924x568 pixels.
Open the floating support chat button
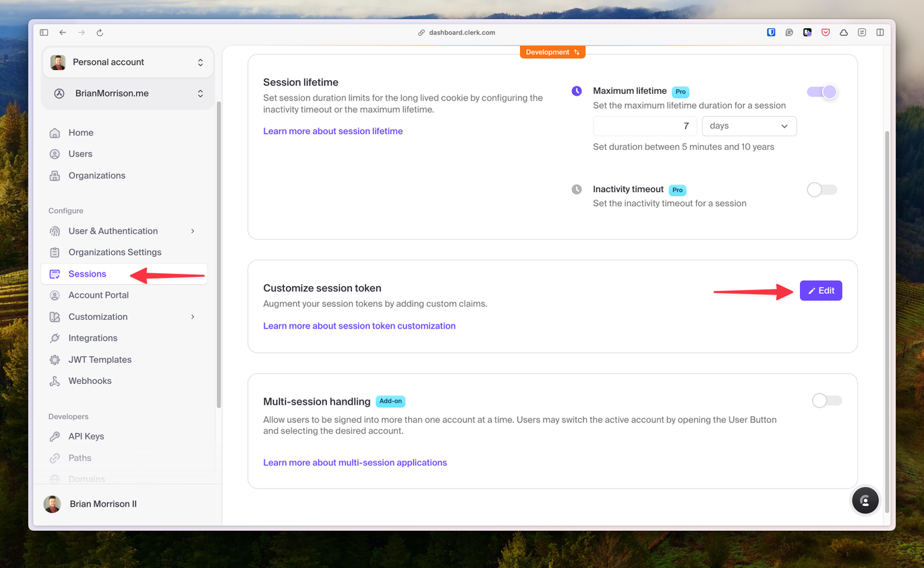(x=865, y=501)
